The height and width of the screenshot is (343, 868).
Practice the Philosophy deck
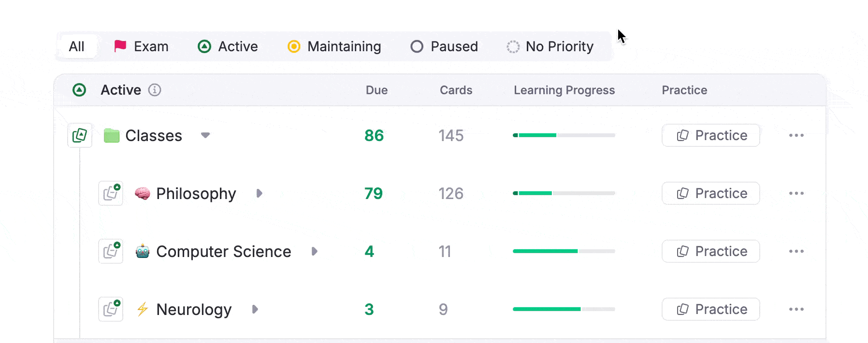click(710, 193)
